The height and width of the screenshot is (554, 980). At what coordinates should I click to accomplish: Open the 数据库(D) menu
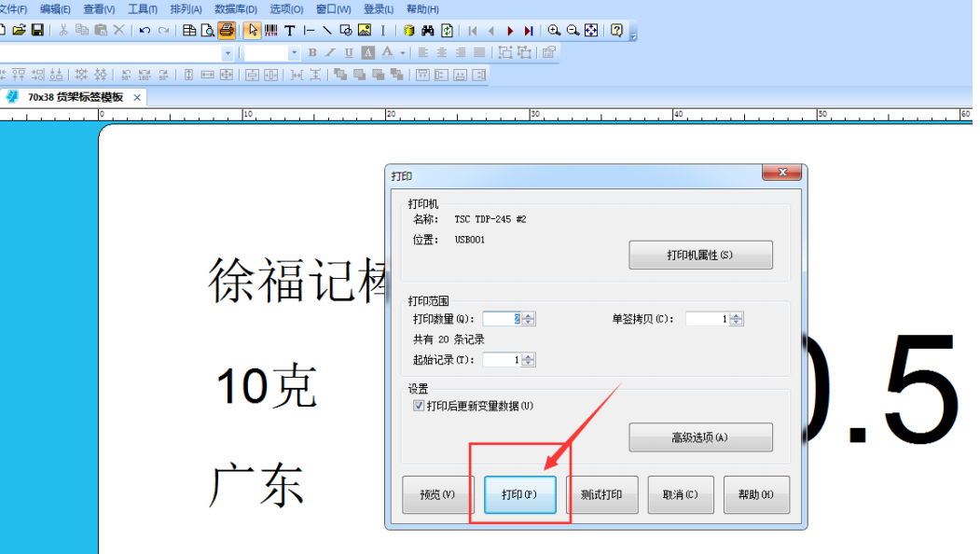pyautogui.click(x=236, y=9)
